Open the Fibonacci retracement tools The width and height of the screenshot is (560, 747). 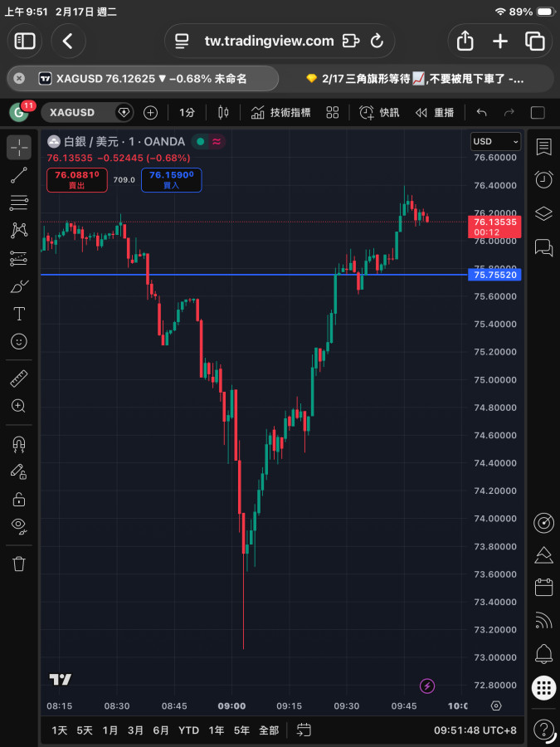[19, 203]
